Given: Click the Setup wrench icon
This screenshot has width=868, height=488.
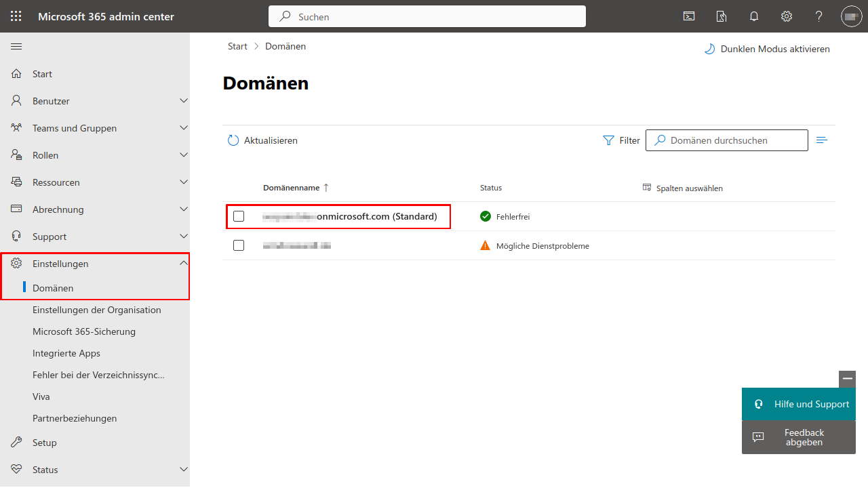Looking at the screenshot, I should click(17, 443).
